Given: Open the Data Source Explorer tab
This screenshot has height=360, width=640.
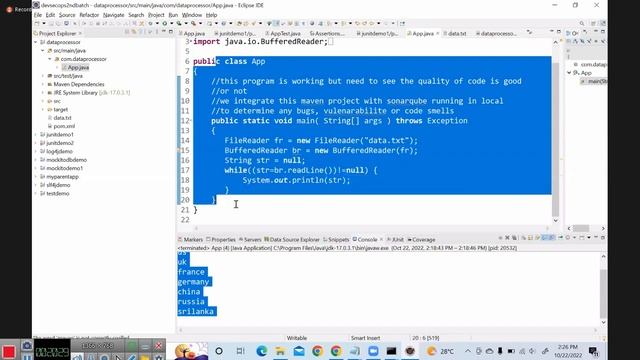Looking at the screenshot, I should point(291,240).
